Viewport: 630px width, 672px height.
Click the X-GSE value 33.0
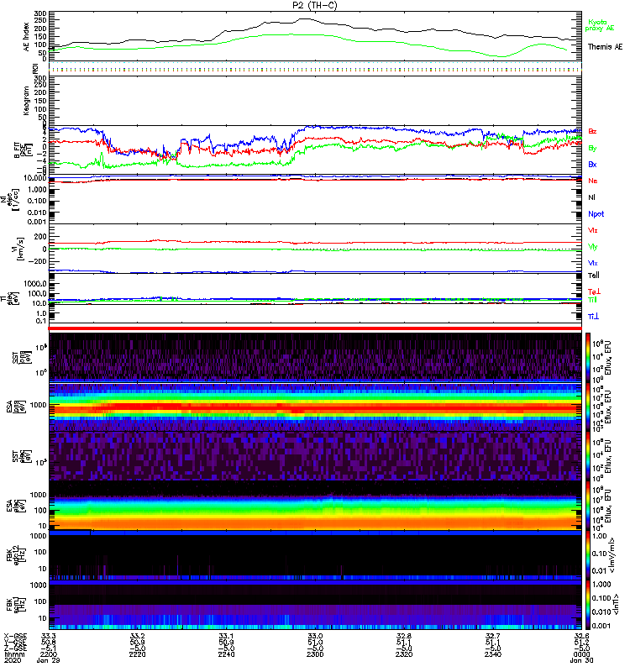click(x=315, y=636)
